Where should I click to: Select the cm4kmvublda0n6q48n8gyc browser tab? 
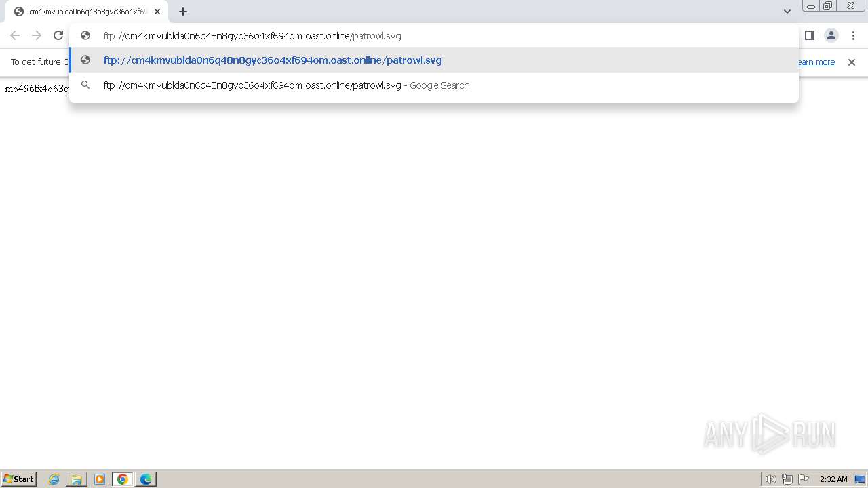[x=86, y=12]
